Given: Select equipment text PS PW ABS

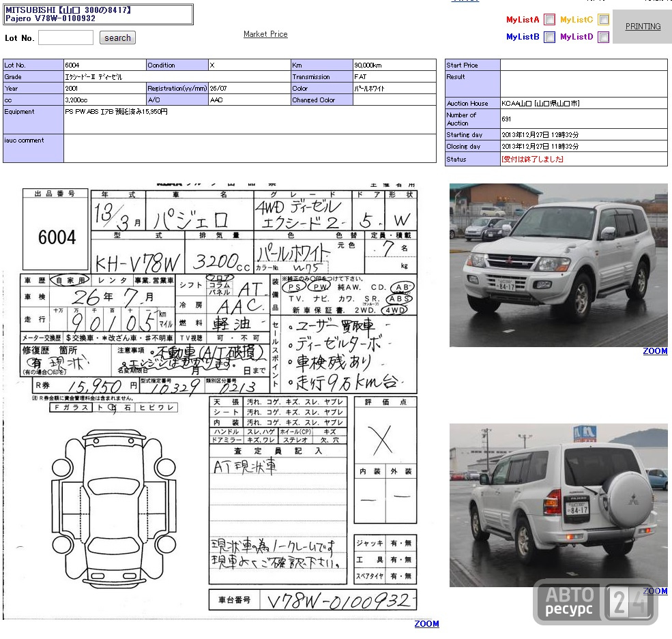Looking at the screenshot, I should click(81, 111).
